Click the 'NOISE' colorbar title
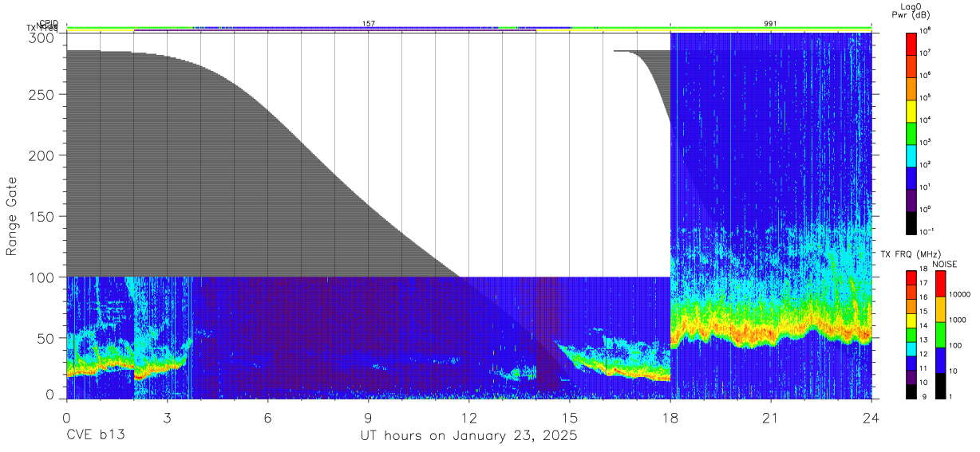 [x=945, y=264]
